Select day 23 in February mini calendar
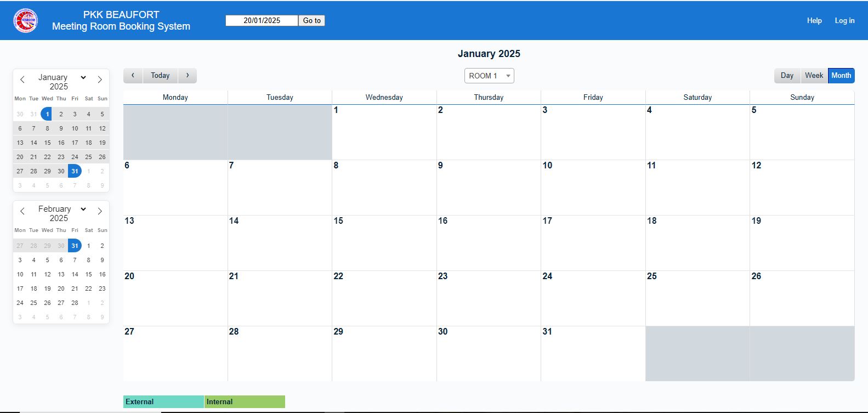Viewport: 868px width, 413px height. (x=102, y=288)
